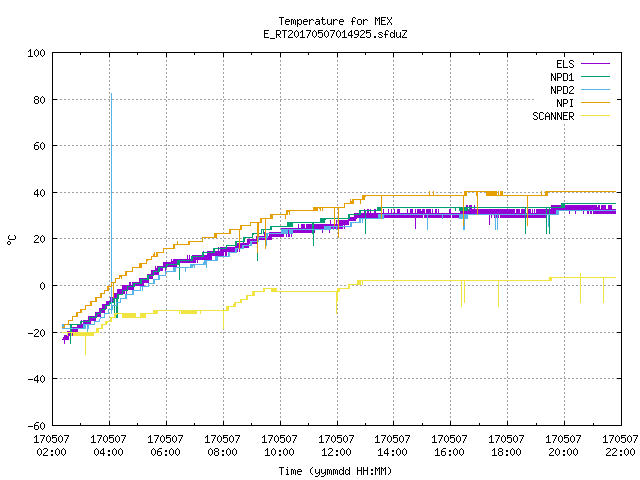Viewport: 640px width, 480px height.
Task: Click the y-axis label -20
Action: click(36, 333)
